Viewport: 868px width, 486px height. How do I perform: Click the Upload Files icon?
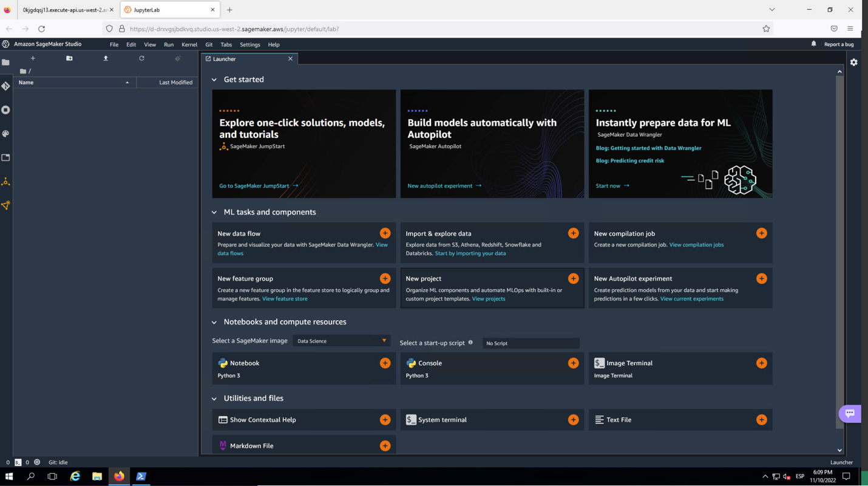pyautogui.click(x=106, y=58)
